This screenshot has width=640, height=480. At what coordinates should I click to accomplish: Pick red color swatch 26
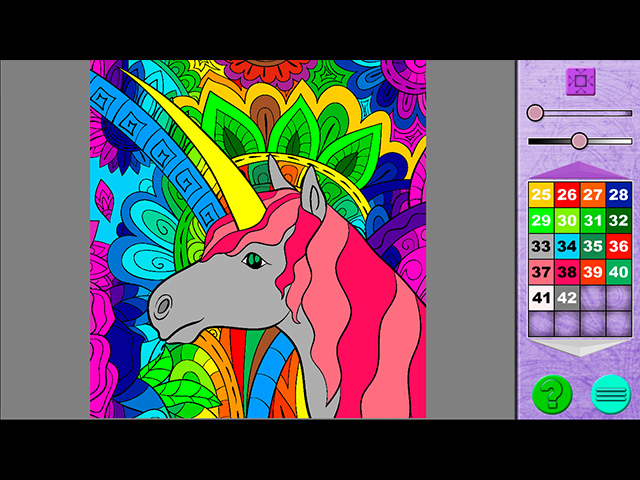pyautogui.click(x=567, y=195)
